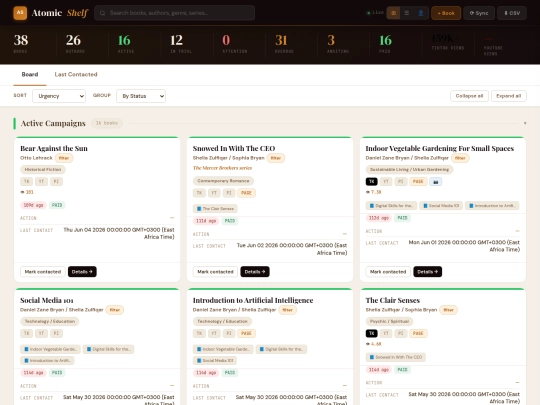Expand the Action row on Introduction to Artificial Intelligence
This screenshot has width=540, height=405.
click(x=270, y=386)
